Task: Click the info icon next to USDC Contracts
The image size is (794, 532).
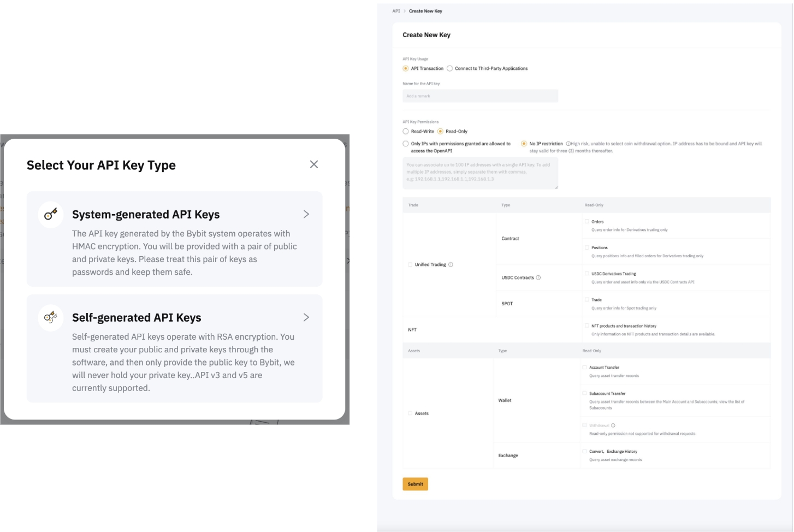Action: pos(538,277)
